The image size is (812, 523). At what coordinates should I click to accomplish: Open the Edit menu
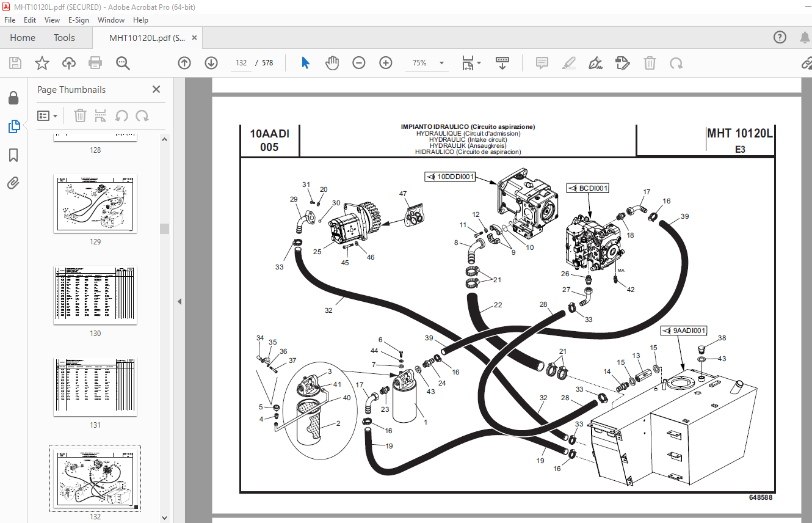30,20
